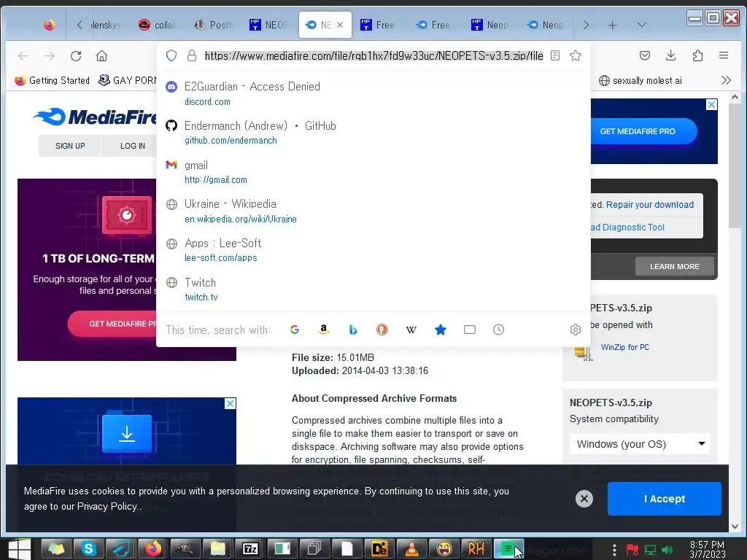Image resolution: width=747 pixels, height=560 pixels.
Task: Click the tracking protection shield icon
Action: [x=171, y=55]
